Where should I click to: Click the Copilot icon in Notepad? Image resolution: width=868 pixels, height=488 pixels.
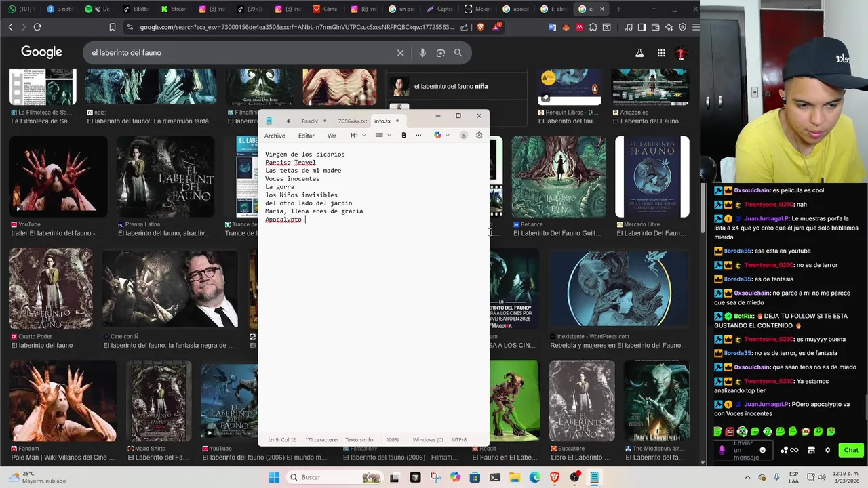pyautogui.click(x=437, y=136)
